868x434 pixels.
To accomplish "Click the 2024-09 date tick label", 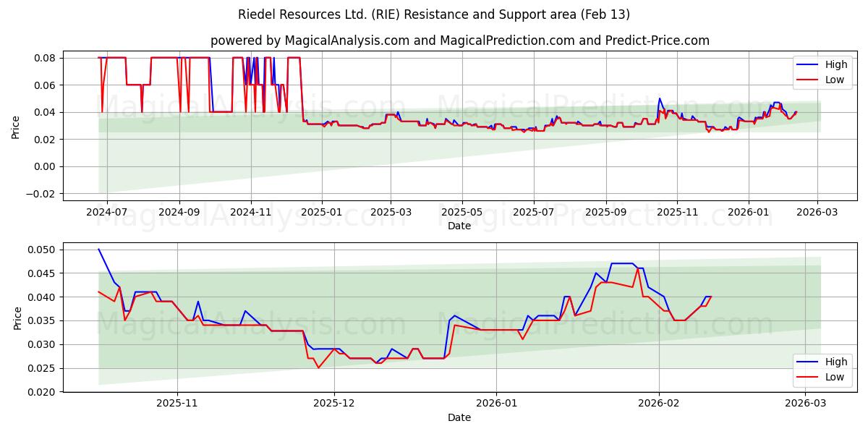I will click(x=179, y=213).
